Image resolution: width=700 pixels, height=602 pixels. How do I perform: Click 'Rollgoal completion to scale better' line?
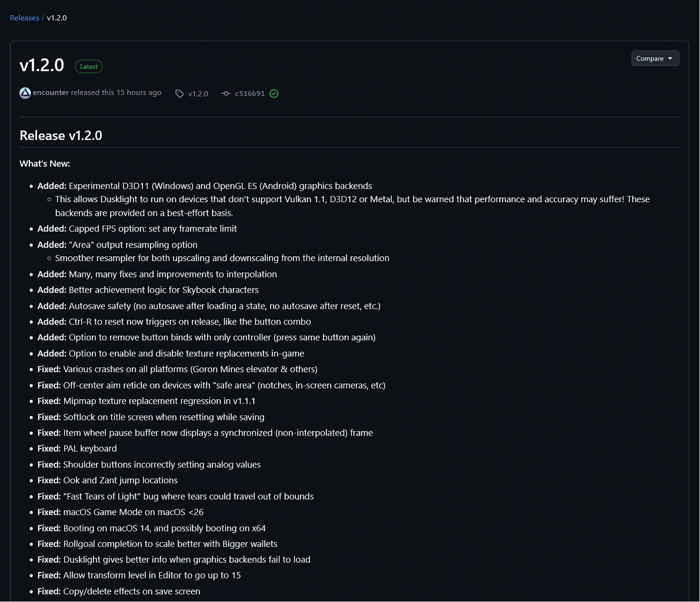[x=158, y=544]
